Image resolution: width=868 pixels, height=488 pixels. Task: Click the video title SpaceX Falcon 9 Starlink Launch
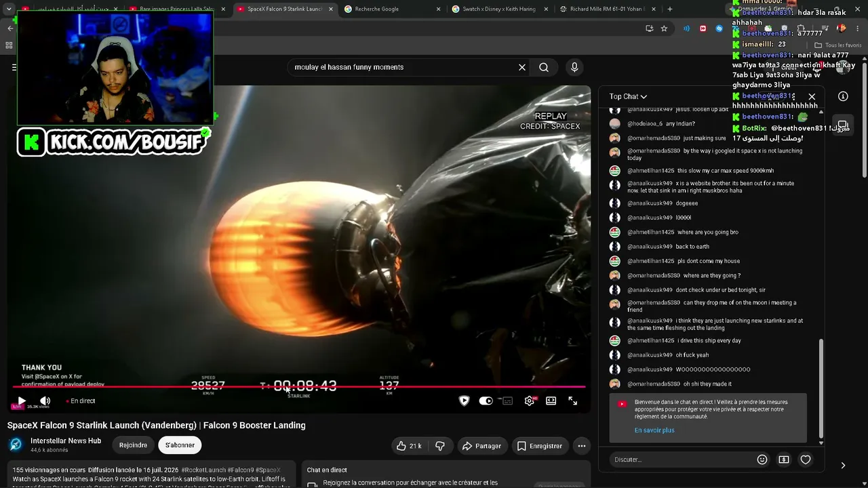pos(157,425)
